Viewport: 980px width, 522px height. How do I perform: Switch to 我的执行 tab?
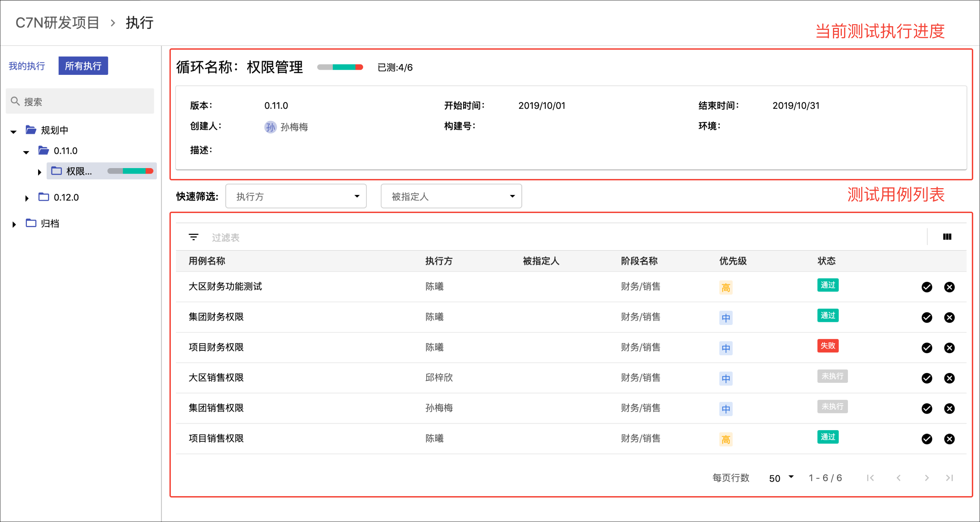[x=27, y=66]
